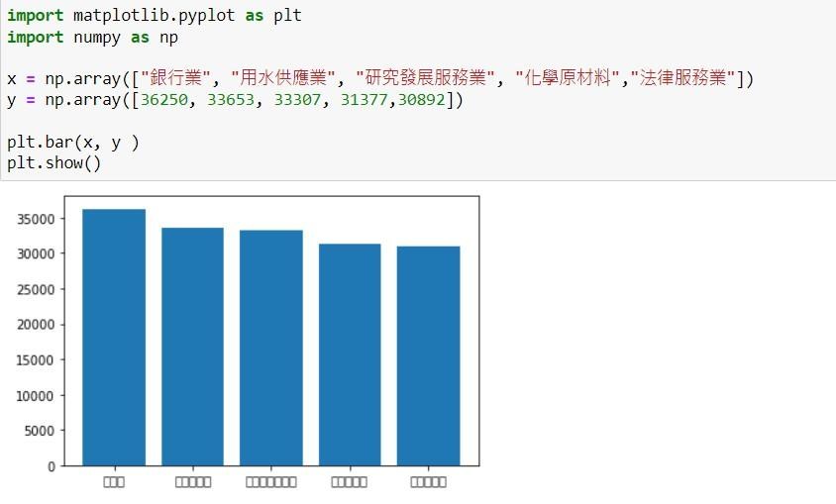Click the 10000 y-axis tick label

coord(36,396)
